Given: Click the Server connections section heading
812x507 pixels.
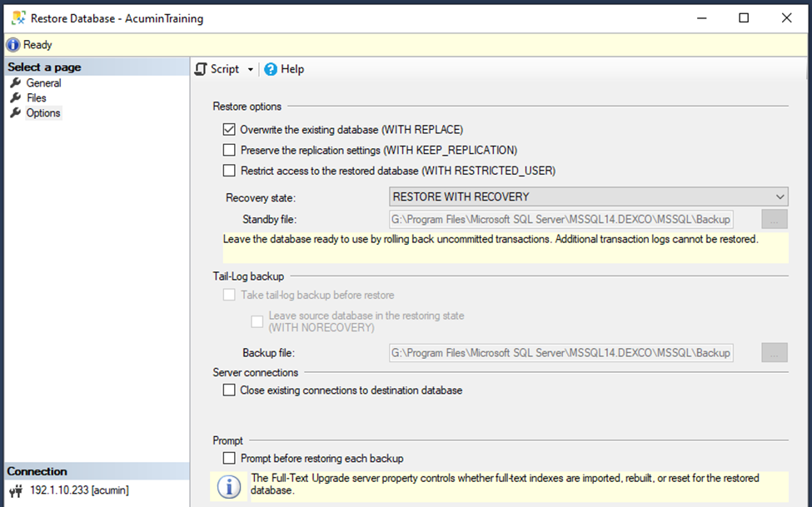Looking at the screenshot, I should pyautogui.click(x=256, y=373).
